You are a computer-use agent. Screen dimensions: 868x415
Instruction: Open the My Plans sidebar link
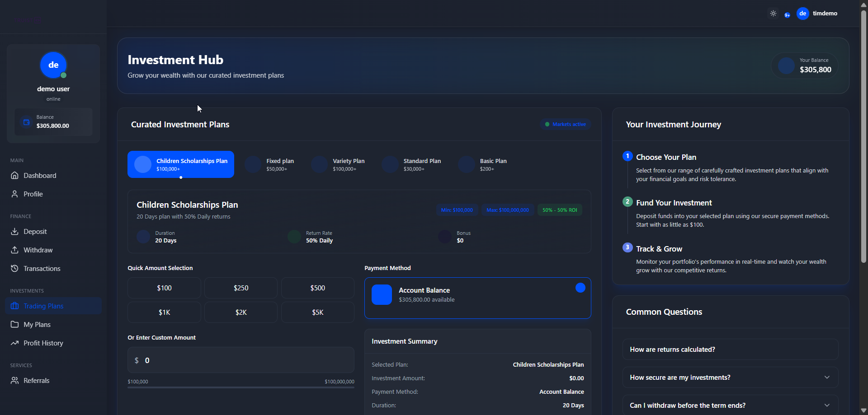(x=53, y=324)
